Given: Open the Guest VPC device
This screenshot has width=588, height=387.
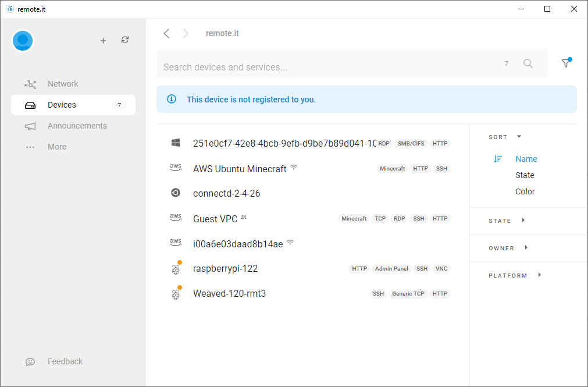Looking at the screenshot, I should pyautogui.click(x=215, y=219).
